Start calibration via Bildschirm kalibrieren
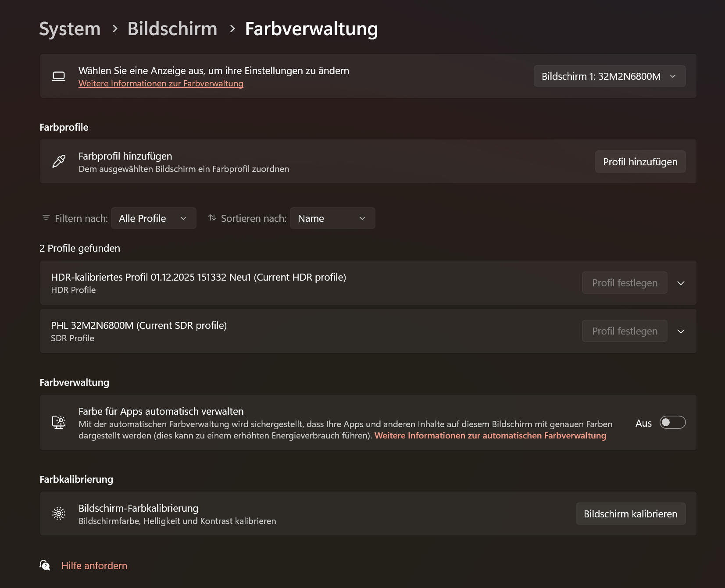The width and height of the screenshot is (725, 588). [x=630, y=513]
